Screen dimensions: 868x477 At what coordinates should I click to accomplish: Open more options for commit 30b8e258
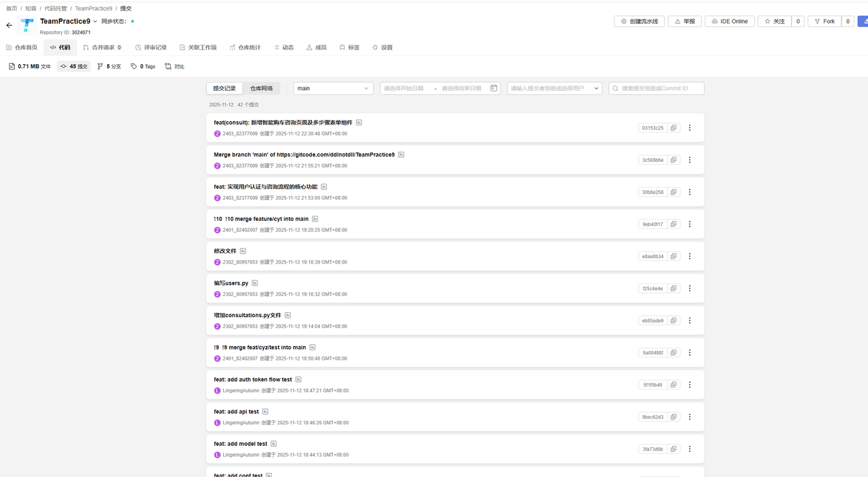pos(690,192)
